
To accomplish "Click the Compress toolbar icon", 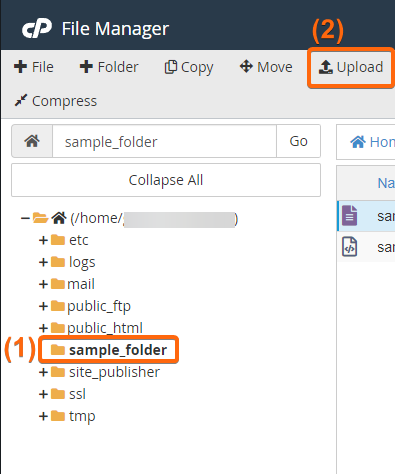I will pyautogui.click(x=21, y=100).
